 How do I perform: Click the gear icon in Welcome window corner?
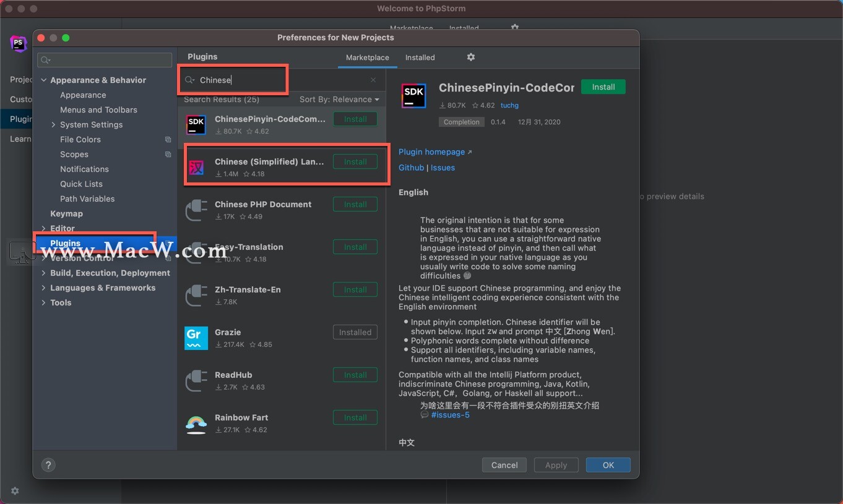click(15, 491)
